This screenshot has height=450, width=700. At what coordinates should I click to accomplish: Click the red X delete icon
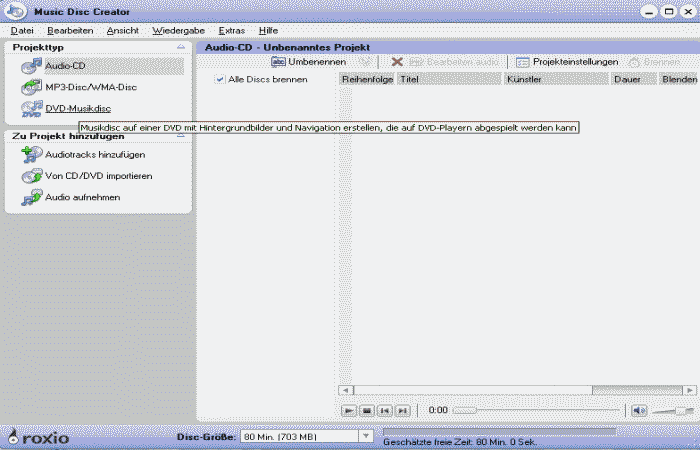397,62
